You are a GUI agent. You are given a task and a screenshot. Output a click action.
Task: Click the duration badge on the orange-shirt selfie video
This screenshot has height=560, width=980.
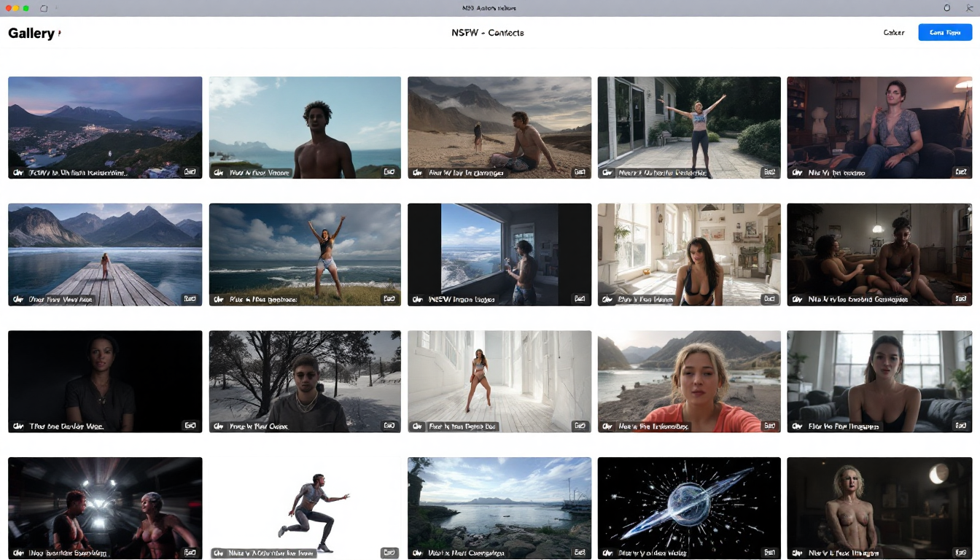(x=769, y=425)
